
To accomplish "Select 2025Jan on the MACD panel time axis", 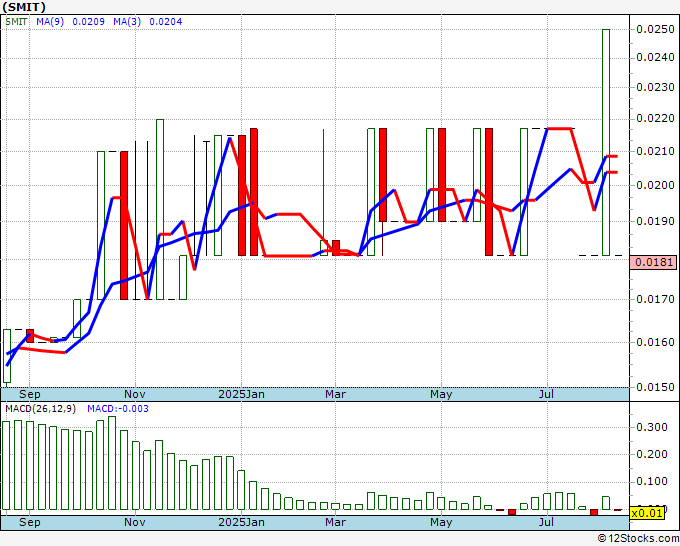I will [x=242, y=522].
